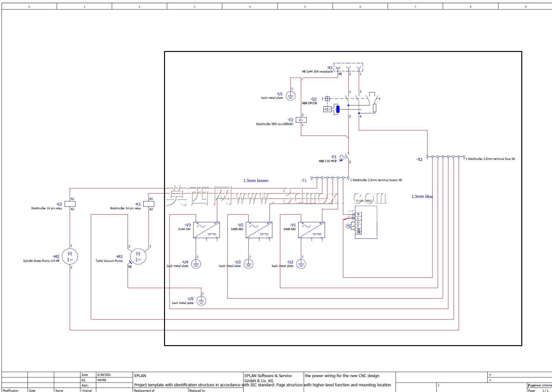The image size is (552, 392).
Task: Click column header 0 on top ruler
Action: tap(29, 7)
